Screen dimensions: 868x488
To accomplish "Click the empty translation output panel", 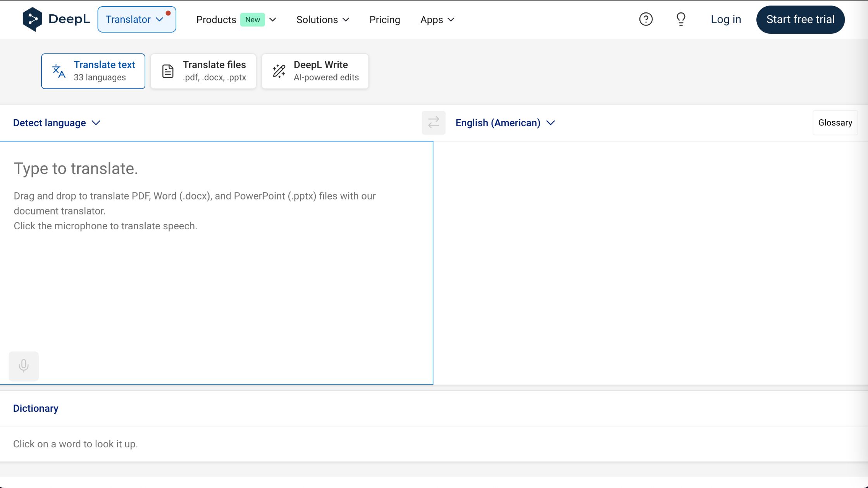I will pos(650,263).
